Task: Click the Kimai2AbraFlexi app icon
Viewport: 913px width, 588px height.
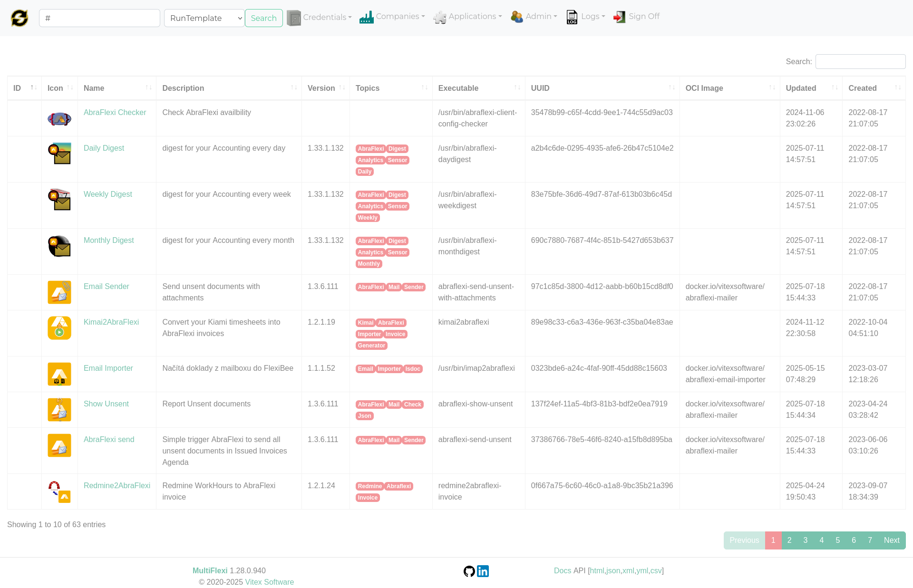Action: pyautogui.click(x=59, y=328)
